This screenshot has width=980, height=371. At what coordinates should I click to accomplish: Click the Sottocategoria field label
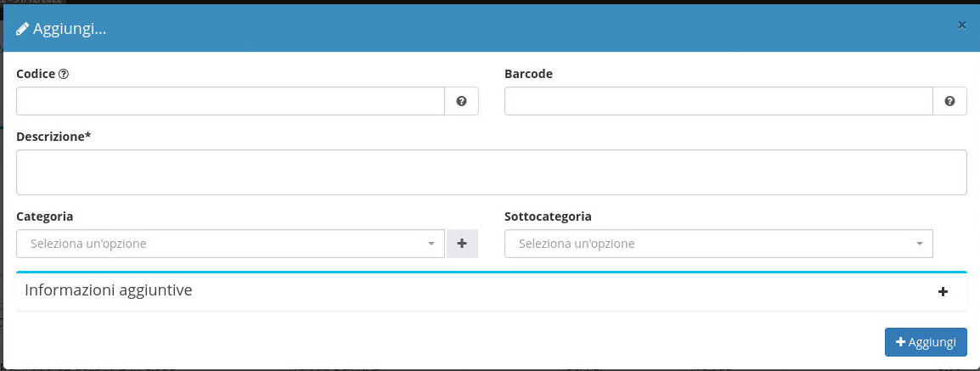[548, 216]
